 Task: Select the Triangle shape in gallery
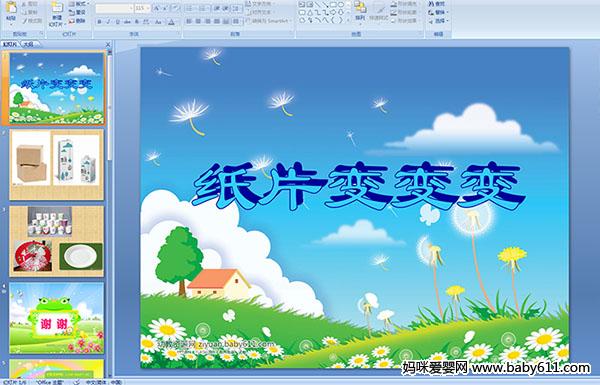click(x=310, y=13)
